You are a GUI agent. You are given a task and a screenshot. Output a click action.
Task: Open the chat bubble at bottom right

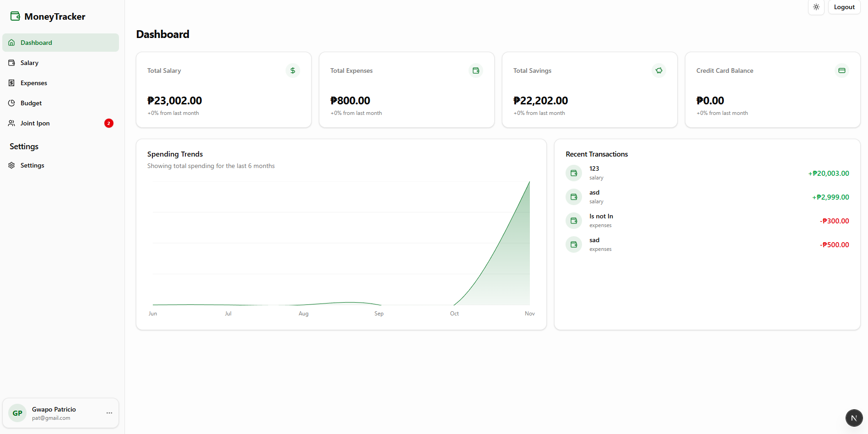(x=853, y=418)
